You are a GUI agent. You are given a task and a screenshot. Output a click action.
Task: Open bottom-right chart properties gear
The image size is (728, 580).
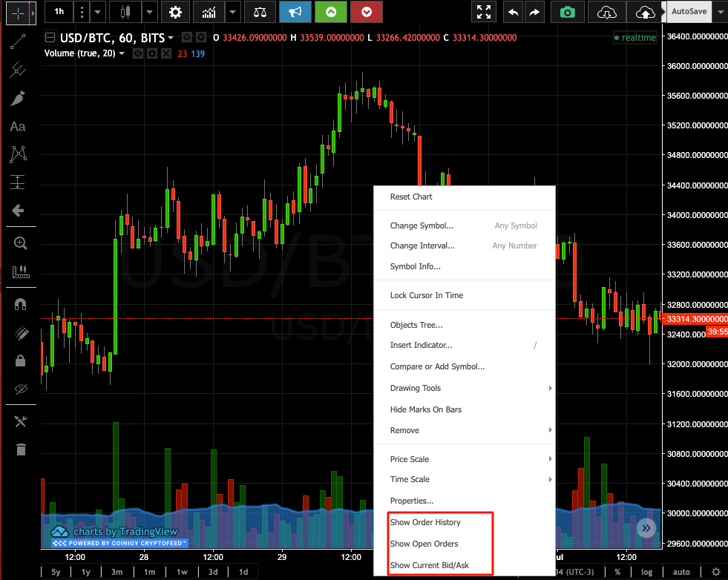coord(716,572)
